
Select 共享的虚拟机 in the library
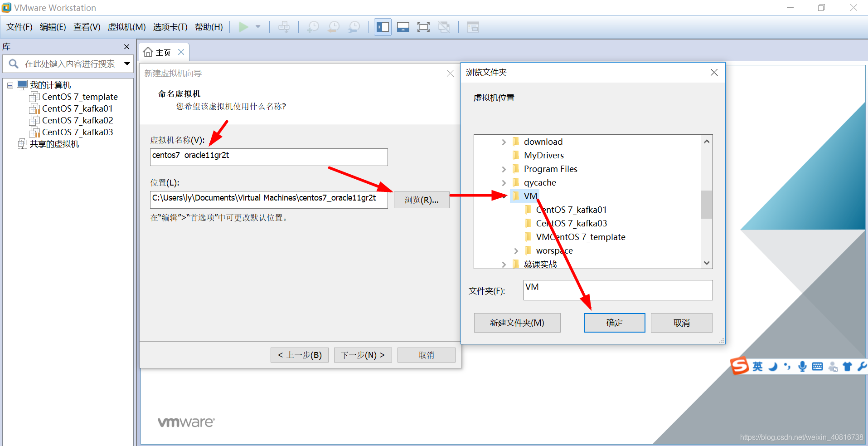click(x=54, y=144)
